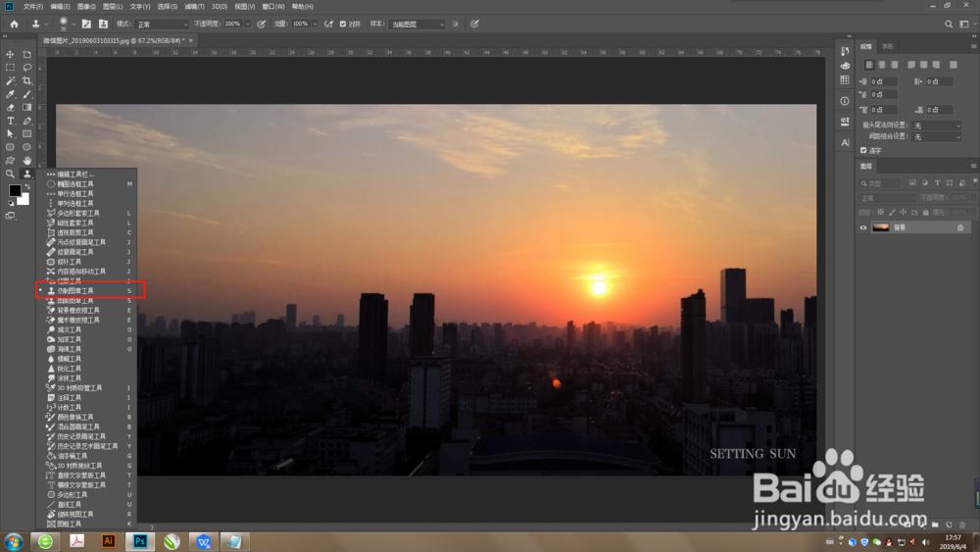Select the Crop tool
This screenshot has width=980, height=552.
(x=26, y=80)
